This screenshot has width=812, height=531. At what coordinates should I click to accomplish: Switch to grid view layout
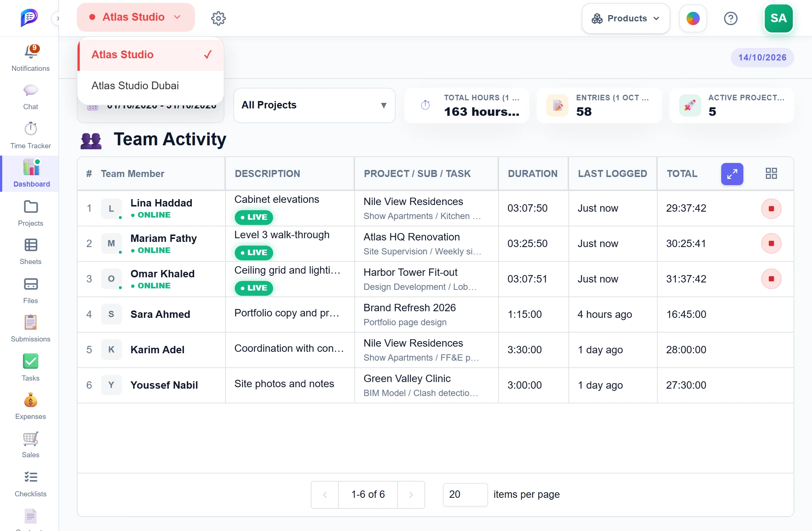tap(771, 173)
